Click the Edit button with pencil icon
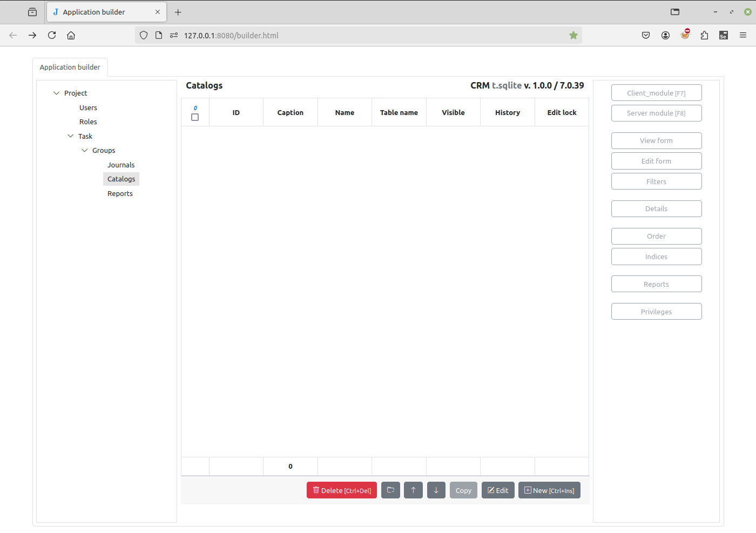The height and width of the screenshot is (533, 756). (497, 490)
